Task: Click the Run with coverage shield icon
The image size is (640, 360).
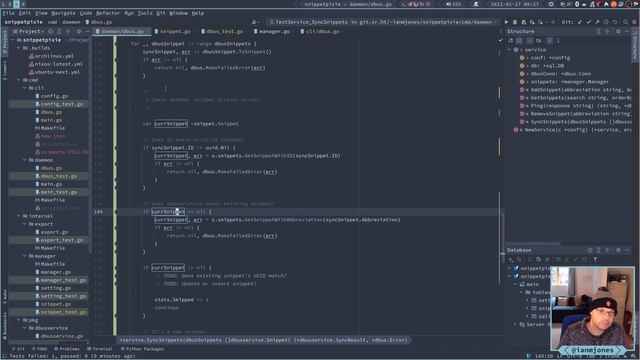Action: point(524,22)
